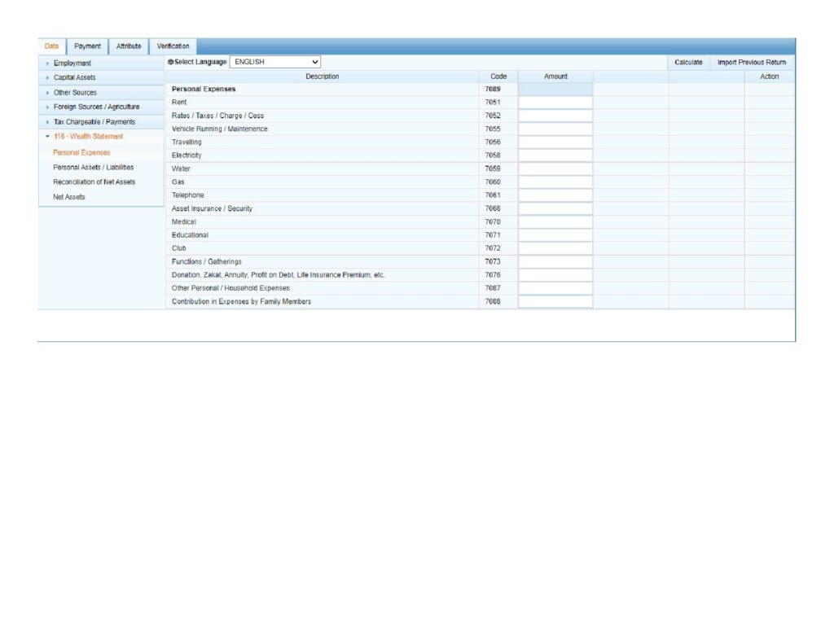
Task: Select Reconciliation of Net Assets
Action: pos(94,182)
